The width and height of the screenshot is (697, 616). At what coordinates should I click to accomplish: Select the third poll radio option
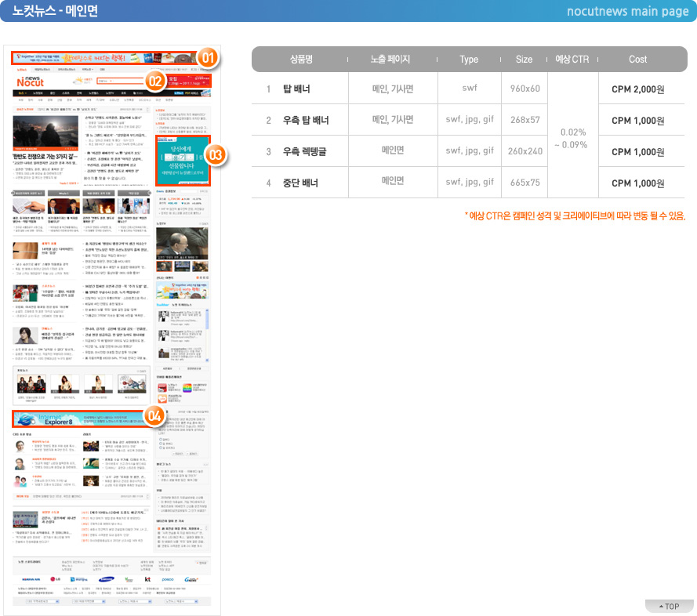coord(161,448)
